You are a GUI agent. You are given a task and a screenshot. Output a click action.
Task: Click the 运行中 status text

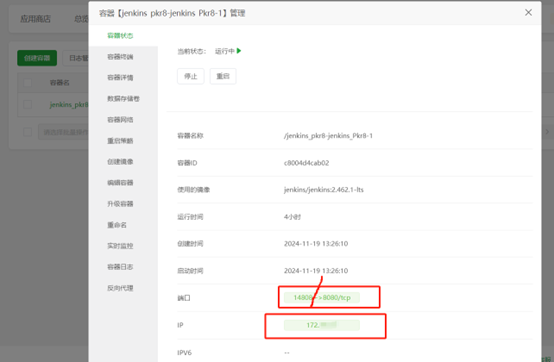pos(225,51)
